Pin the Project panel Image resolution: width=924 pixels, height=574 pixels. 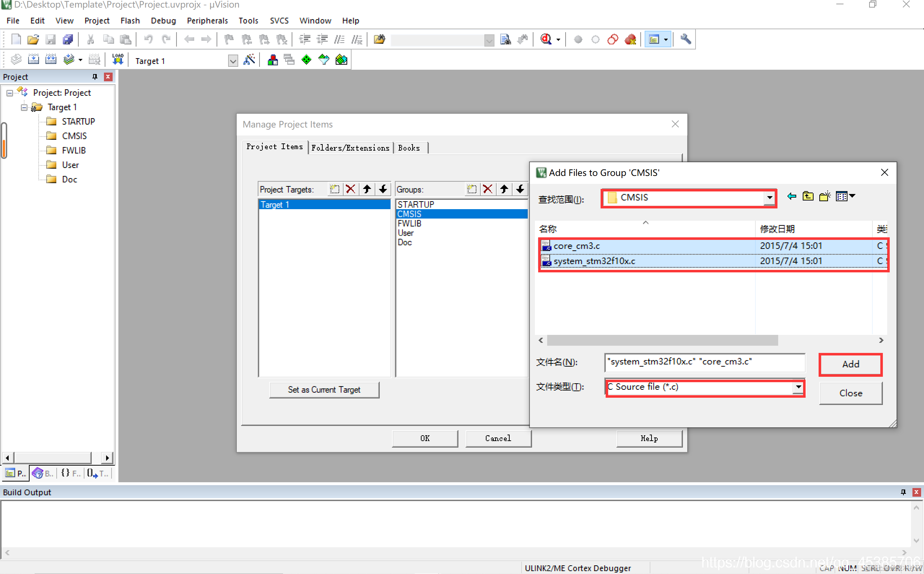click(x=95, y=77)
